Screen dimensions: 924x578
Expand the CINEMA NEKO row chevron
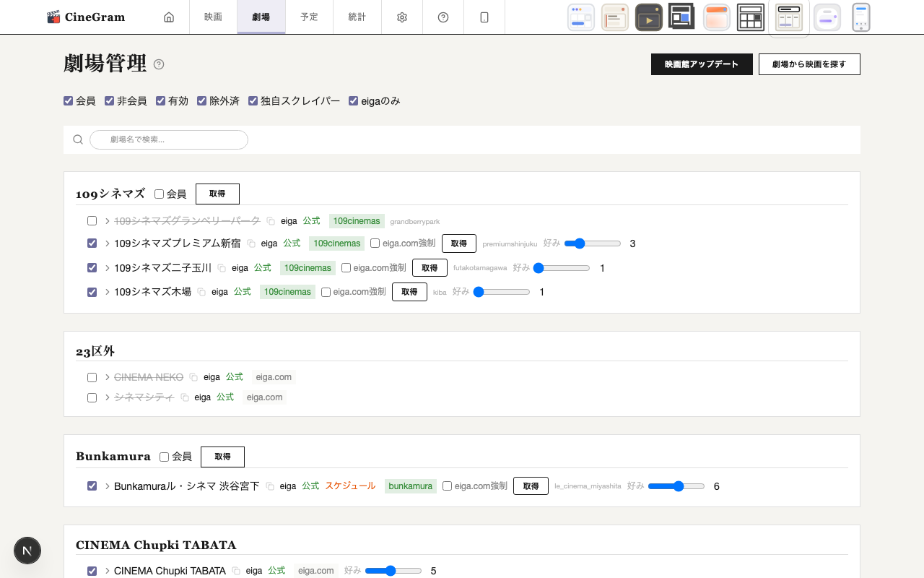pyautogui.click(x=107, y=377)
